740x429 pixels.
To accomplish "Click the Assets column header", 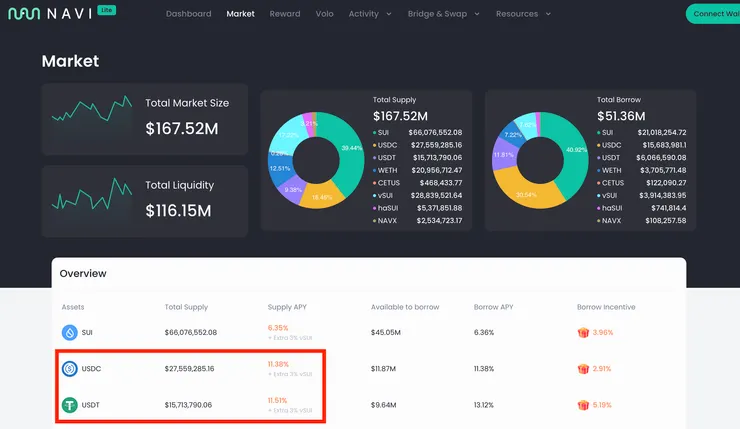I will pos(73,307).
